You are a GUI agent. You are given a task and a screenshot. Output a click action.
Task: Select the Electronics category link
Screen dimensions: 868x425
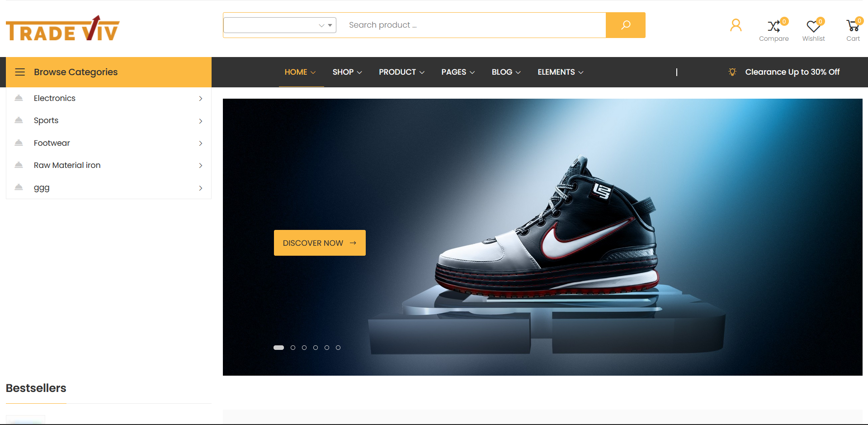(x=55, y=98)
